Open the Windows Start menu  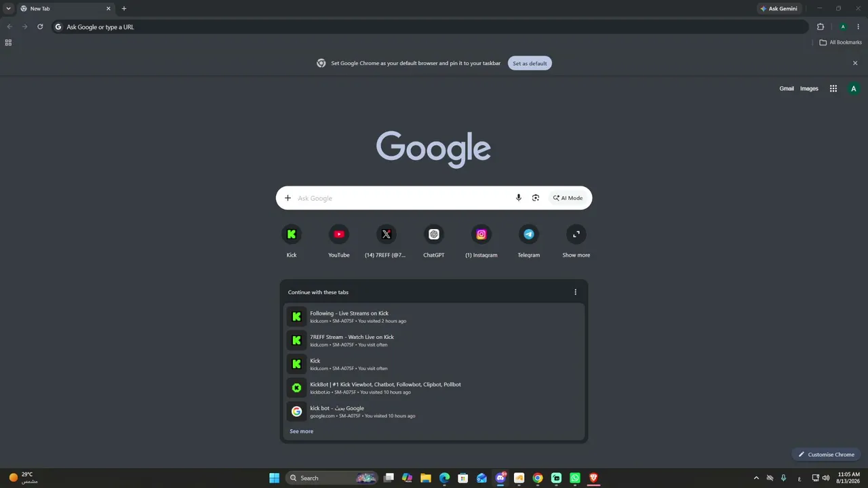(x=274, y=478)
